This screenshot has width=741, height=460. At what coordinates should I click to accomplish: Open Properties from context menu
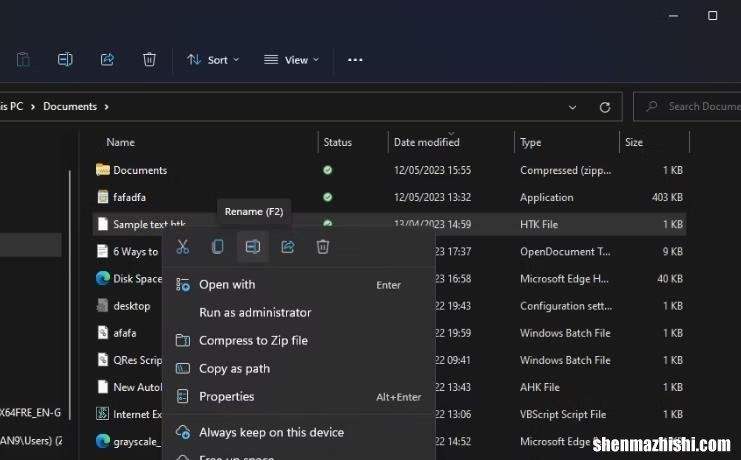tap(299, 396)
